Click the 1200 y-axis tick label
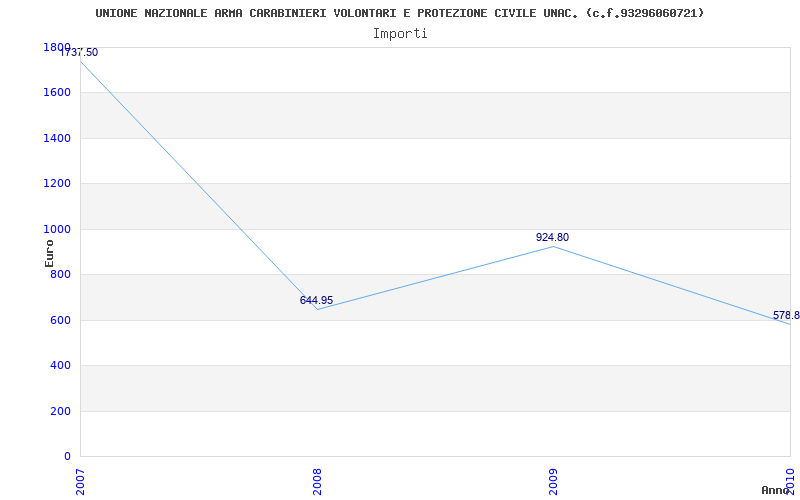Screen dimensions: 800x500 click(x=57, y=183)
